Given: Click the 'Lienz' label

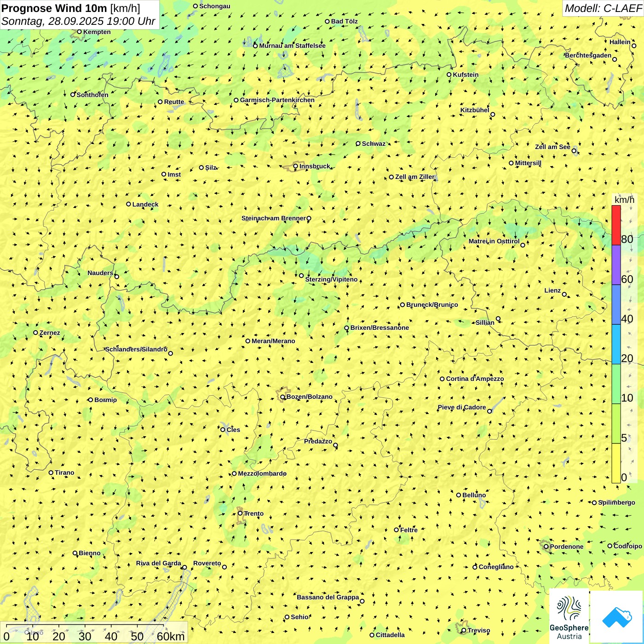Looking at the screenshot, I should tap(552, 290).
